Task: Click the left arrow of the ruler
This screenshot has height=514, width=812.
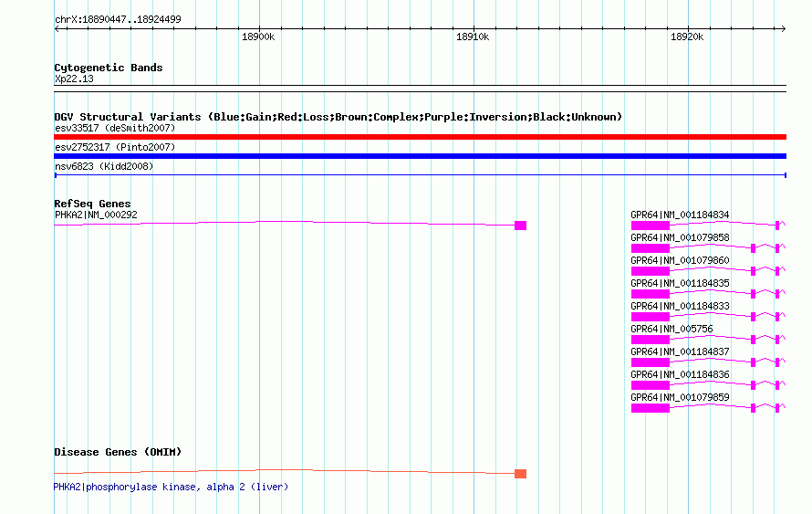Action: coord(57,29)
